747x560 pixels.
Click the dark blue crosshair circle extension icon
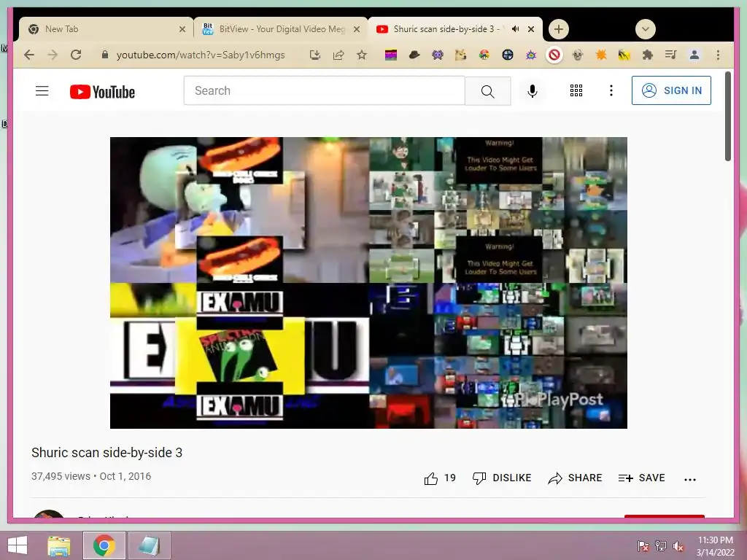pos(508,55)
